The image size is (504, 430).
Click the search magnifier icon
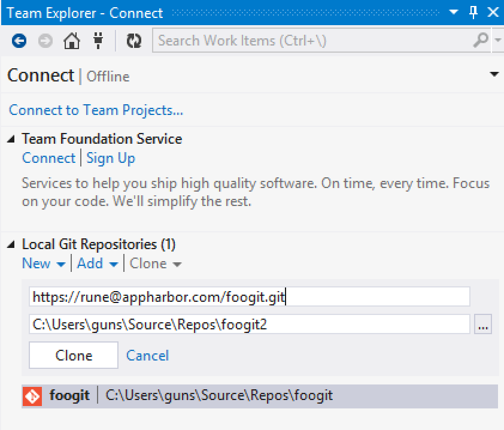pyautogui.click(x=481, y=41)
